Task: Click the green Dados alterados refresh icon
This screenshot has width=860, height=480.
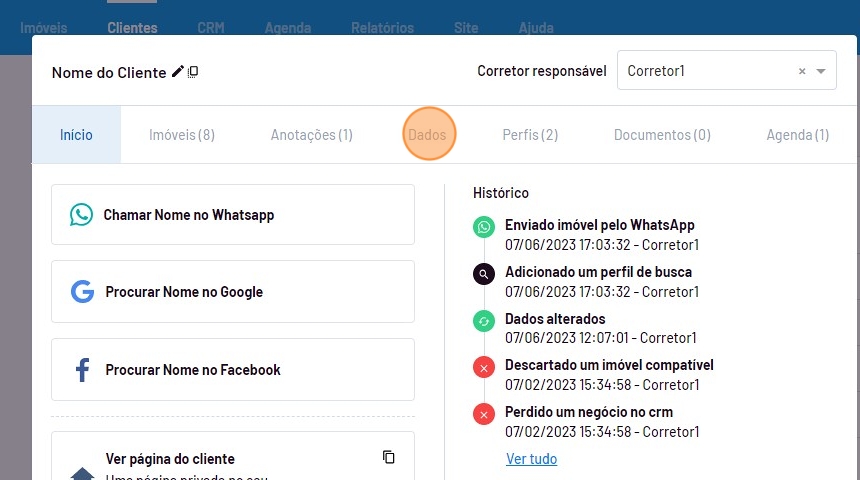Action: (x=484, y=321)
